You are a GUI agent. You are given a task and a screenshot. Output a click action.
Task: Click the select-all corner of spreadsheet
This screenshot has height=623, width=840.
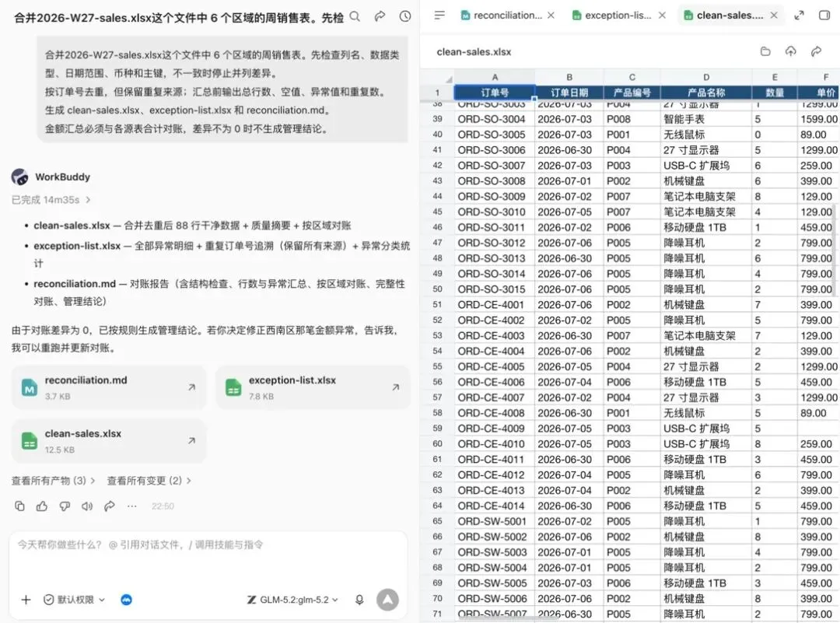[x=438, y=77]
